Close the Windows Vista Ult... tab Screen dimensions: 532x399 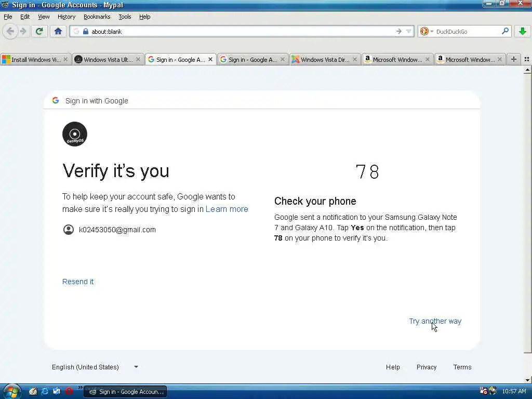click(x=138, y=59)
